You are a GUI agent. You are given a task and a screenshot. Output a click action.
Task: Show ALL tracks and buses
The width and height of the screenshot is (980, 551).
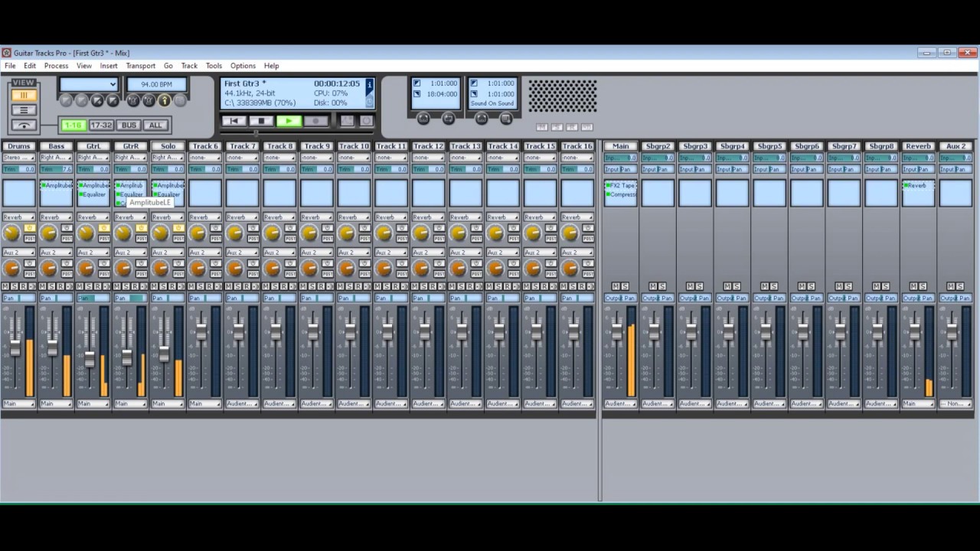pyautogui.click(x=156, y=126)
